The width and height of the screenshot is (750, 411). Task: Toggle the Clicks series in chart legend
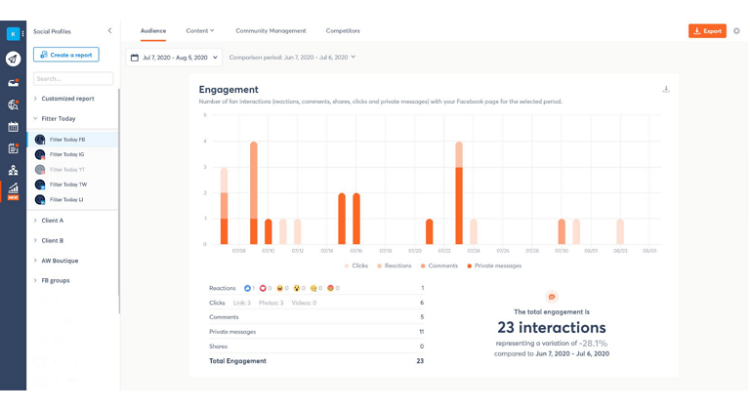(356, 266)
